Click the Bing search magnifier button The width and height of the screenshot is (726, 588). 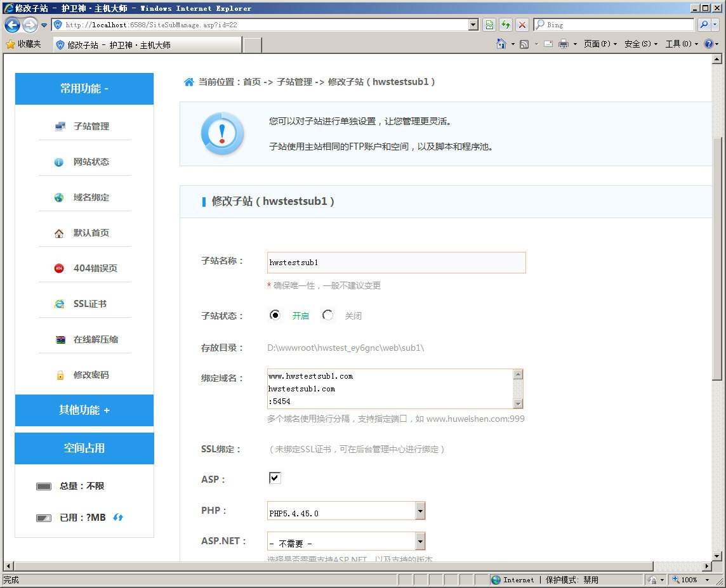(704, 25)
